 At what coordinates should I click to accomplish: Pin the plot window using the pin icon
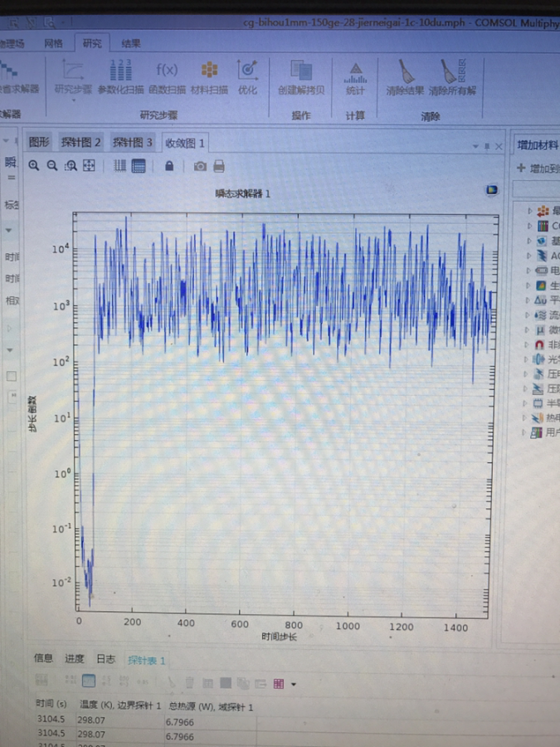[487, 146]
